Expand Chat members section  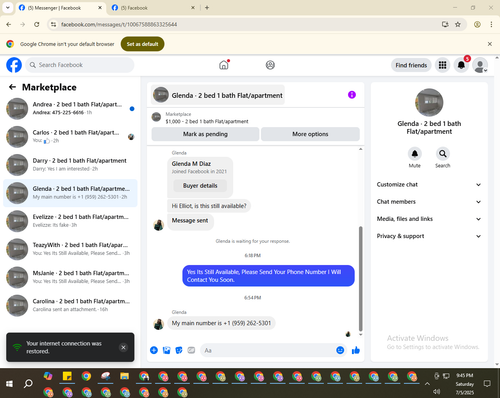[x=429, y=202]
